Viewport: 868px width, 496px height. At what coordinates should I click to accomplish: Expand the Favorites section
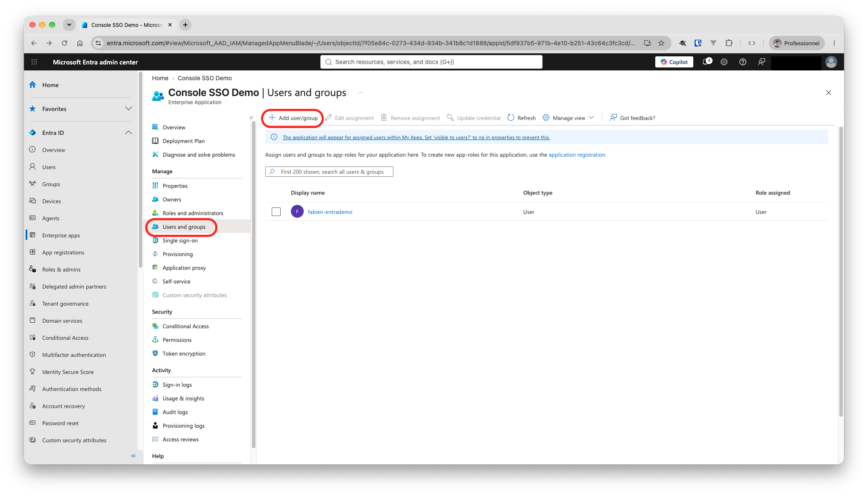point(129,109)
